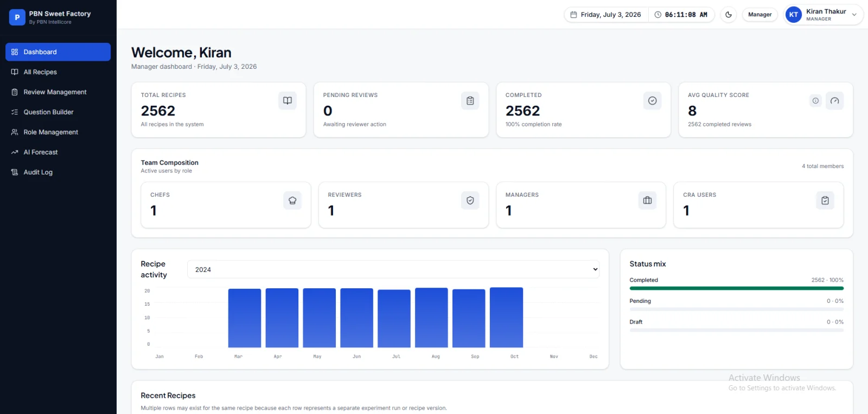Image resolution: width=868 pixels, height=414 pixels.
Task: Click the KT user avatar
Action: coord(794,15)
